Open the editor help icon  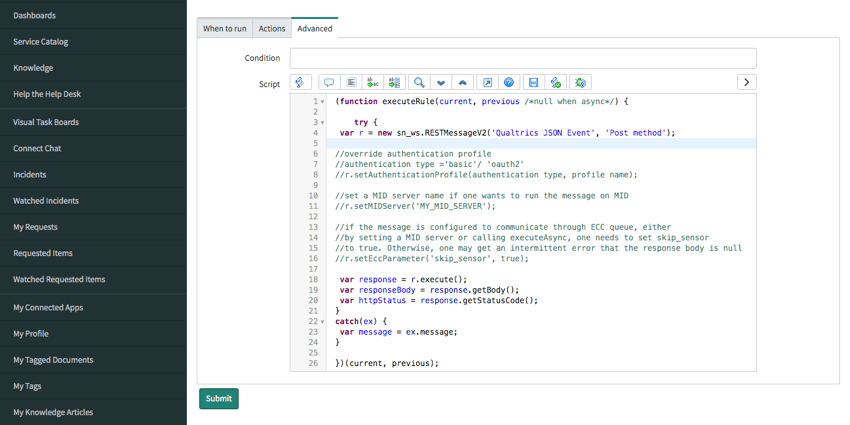(x=509, y=82)
